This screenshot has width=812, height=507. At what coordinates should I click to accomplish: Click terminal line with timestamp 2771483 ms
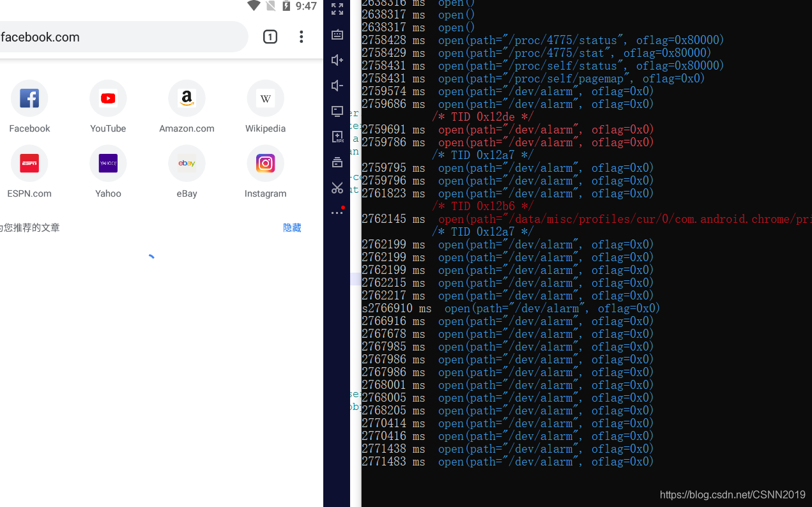(508, 462)
